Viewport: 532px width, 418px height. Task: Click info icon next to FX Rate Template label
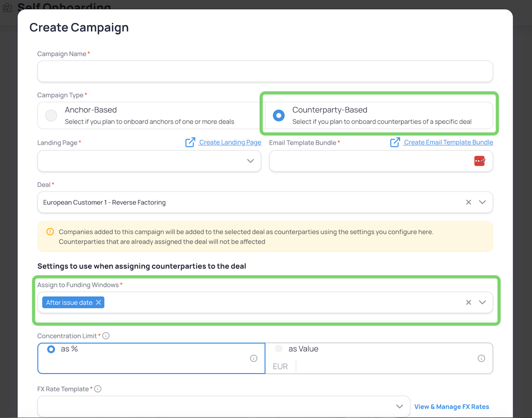tap(98, 389)
